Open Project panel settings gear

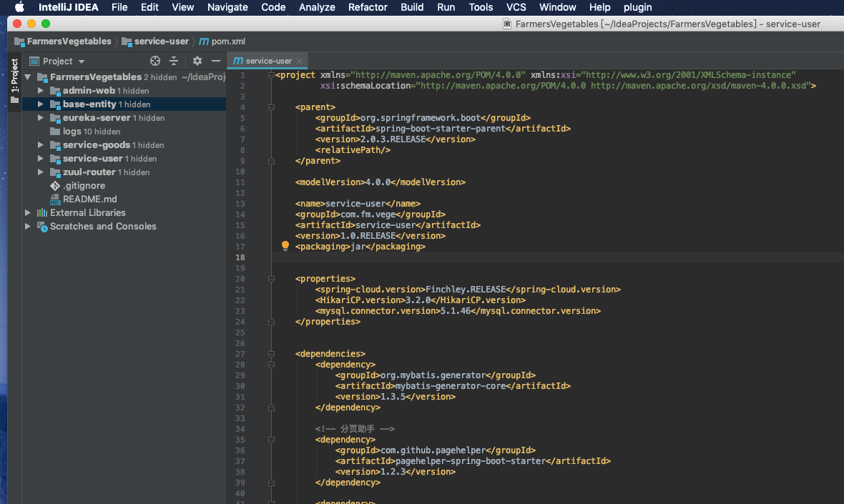197,61
